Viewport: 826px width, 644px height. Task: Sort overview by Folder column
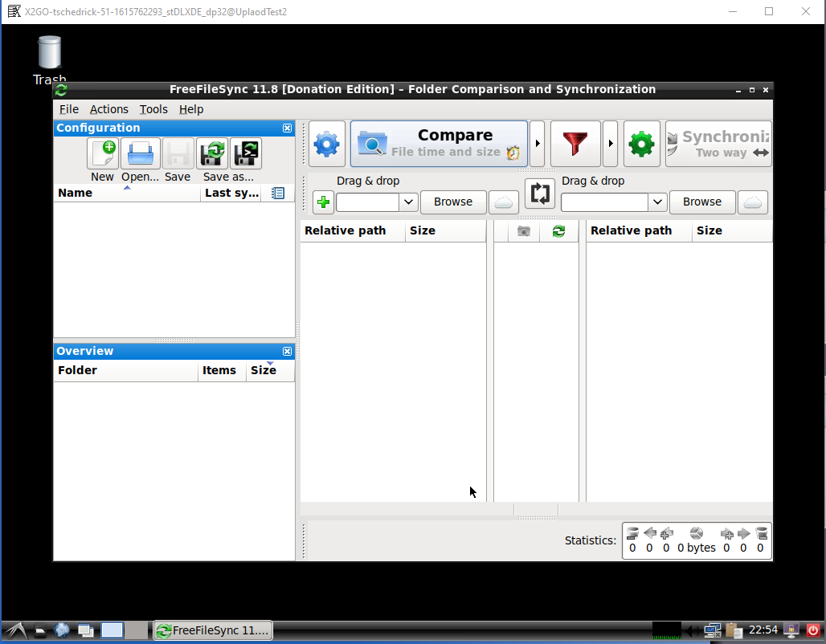point(126,371)
